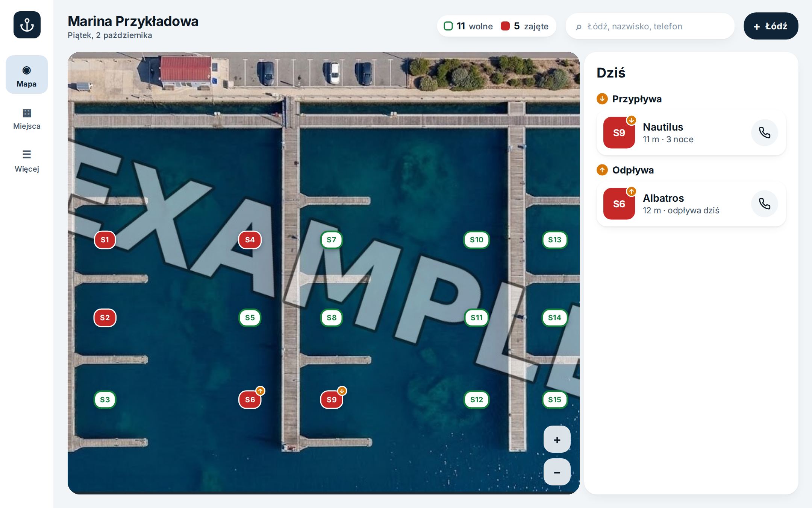
Task: Focus the boat search field
Action: pos(650,26)
